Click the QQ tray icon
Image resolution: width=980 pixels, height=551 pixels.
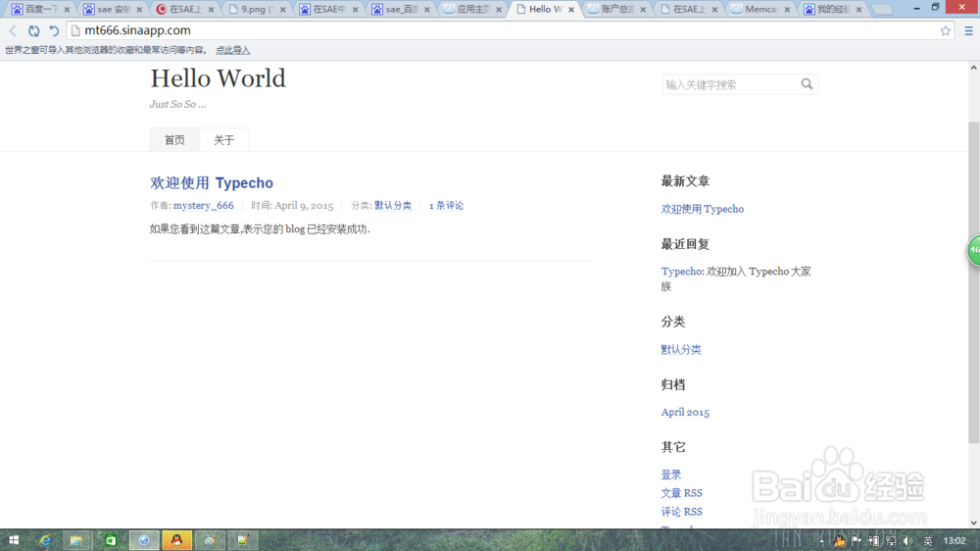(840, 541)
